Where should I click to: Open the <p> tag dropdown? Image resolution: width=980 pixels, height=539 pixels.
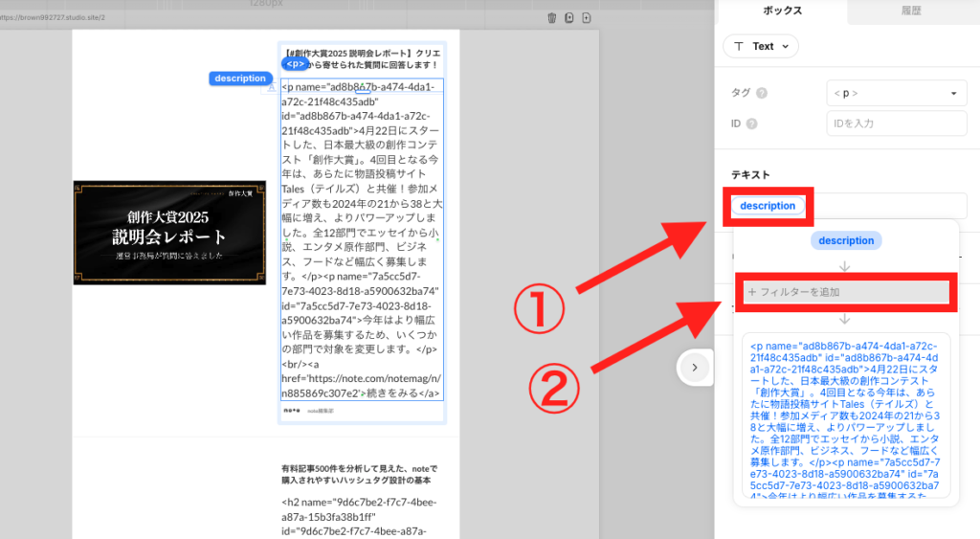(x=896, y=93)
